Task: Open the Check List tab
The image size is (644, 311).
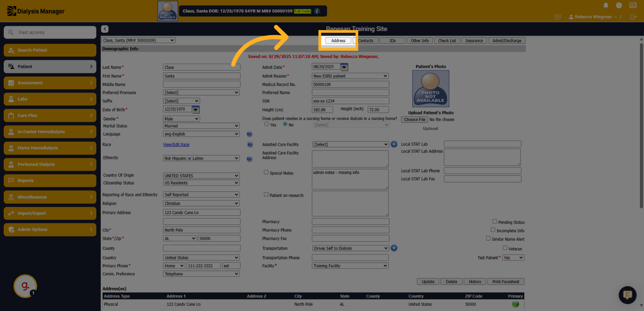Action: 447,41
